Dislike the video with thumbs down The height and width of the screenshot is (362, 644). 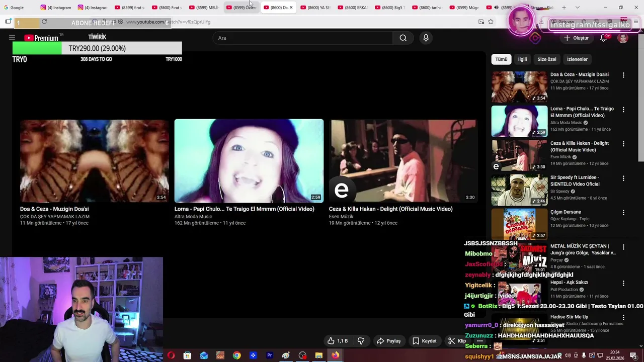pyautogui.click(x=361, y=341)
